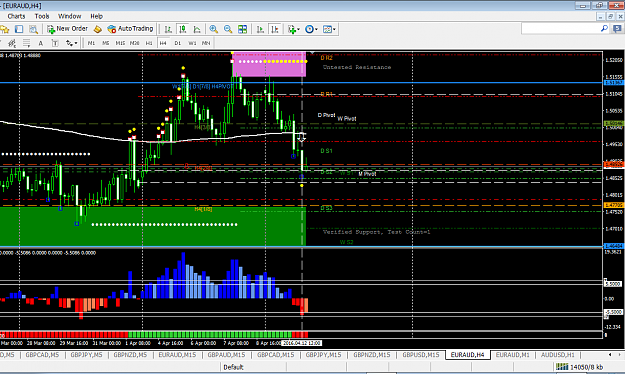
Task: Zoom out of the chart
Action: tap(228, 29)
